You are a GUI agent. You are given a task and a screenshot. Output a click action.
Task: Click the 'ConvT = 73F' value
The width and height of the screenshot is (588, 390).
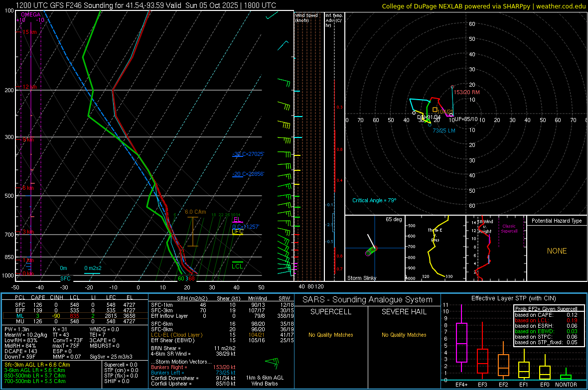pyautogui.click(x=68, y=340)
